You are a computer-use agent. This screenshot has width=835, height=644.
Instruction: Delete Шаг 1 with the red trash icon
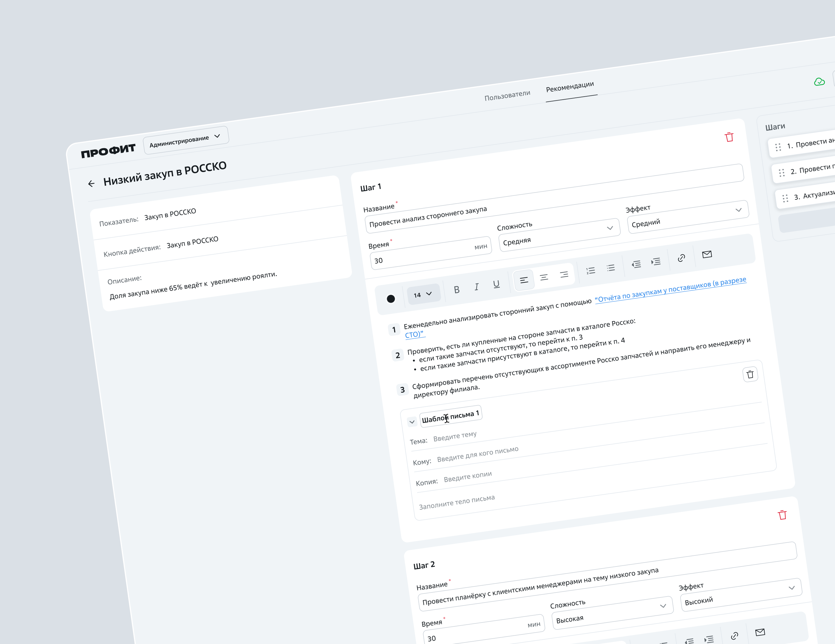pyautogui.click(x=729, y=137)
